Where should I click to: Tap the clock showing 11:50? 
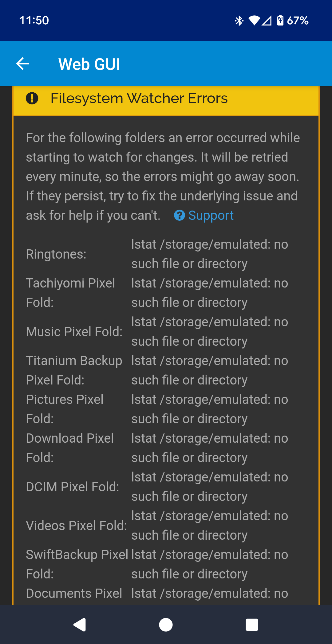(x=34, y=21)
